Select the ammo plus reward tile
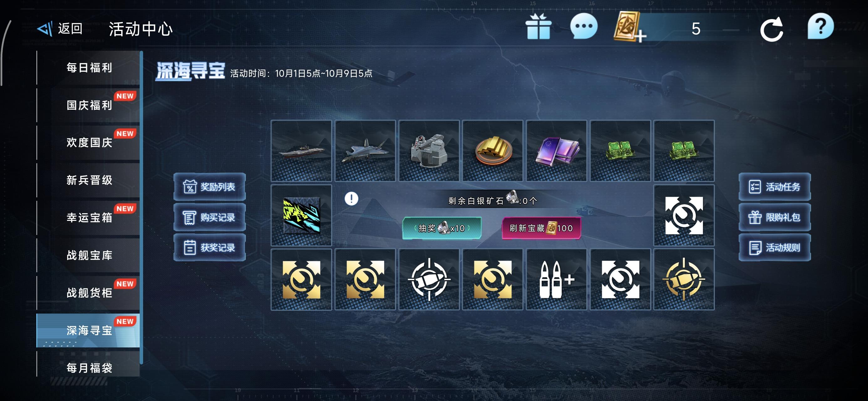 pyautogui.click(x=556, y=279)
